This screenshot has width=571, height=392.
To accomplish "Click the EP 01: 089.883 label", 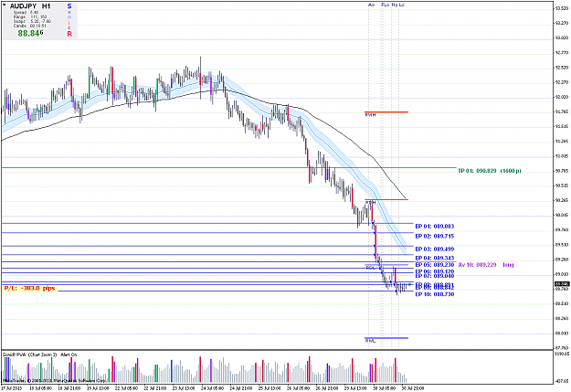I will [435, 227].
